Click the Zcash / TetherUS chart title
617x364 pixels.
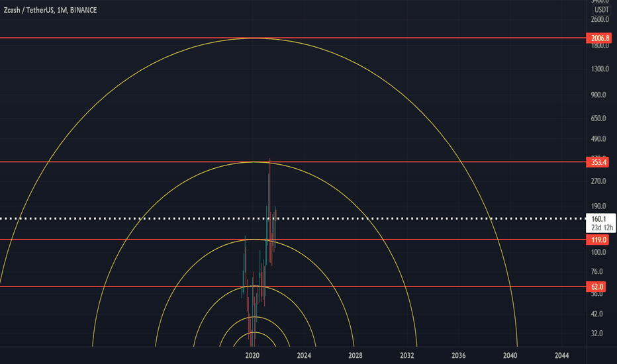click(x=50, y=10)
